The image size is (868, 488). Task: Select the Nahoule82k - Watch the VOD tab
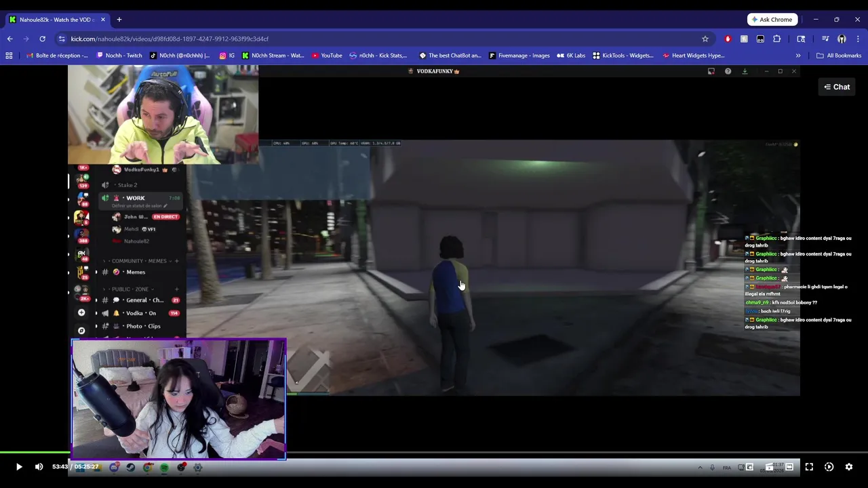pos(56,20)
